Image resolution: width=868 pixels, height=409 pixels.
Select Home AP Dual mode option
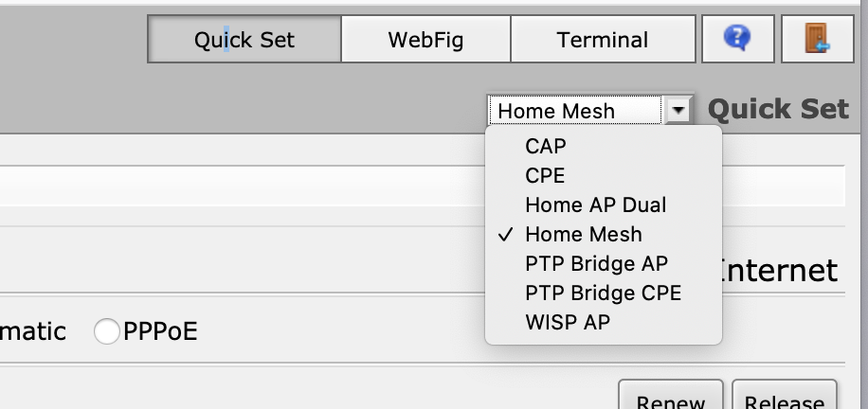tap(595, 204)
